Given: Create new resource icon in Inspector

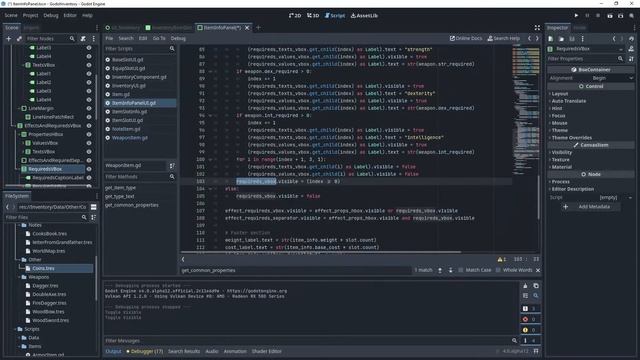Looking at the screenshot, I should [551, 38].
